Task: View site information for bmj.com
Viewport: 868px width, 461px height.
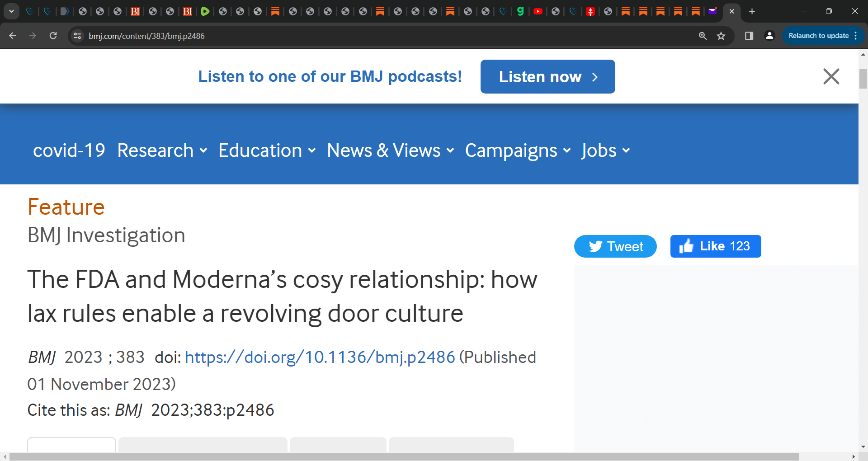Action: 78,36
